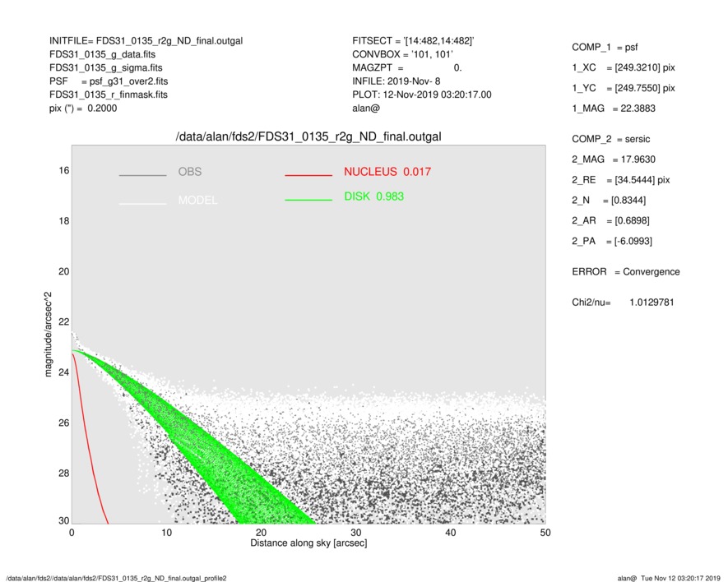The height and width of the screenshot is (582, 728).
Task: Select the 1_MAG = 22.3883 value
Action: point(614,109)
